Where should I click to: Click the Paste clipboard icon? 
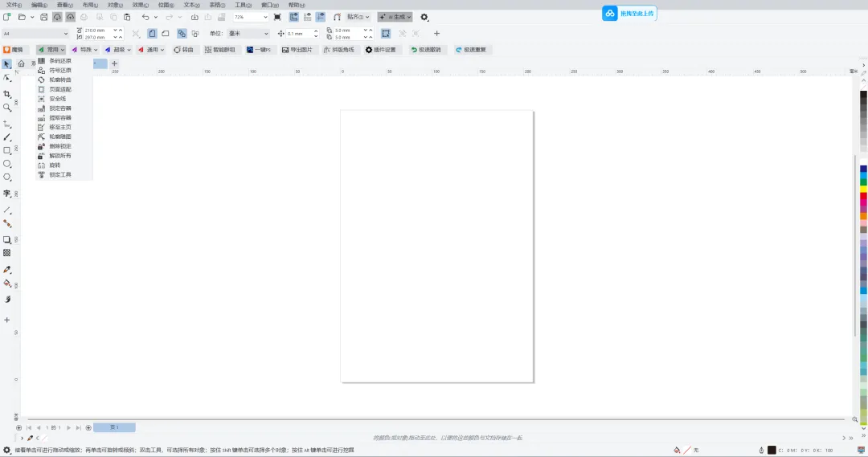127,17
